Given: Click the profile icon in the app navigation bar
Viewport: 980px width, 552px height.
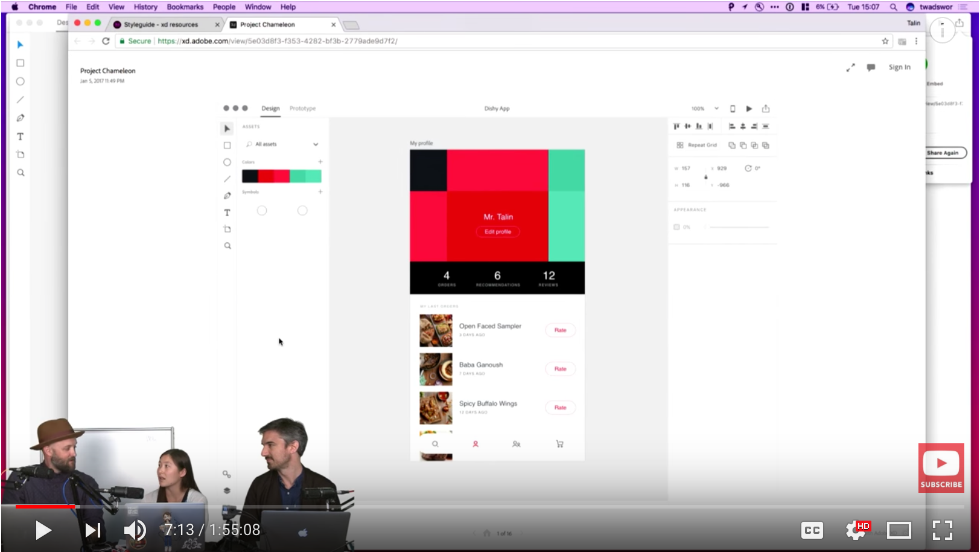Looking at the screenshot, I should pyautogui.click(x=476, y=444).
